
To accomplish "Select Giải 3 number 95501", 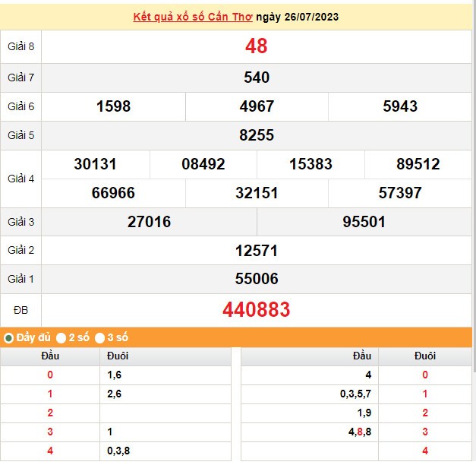I will pos(364,222).
